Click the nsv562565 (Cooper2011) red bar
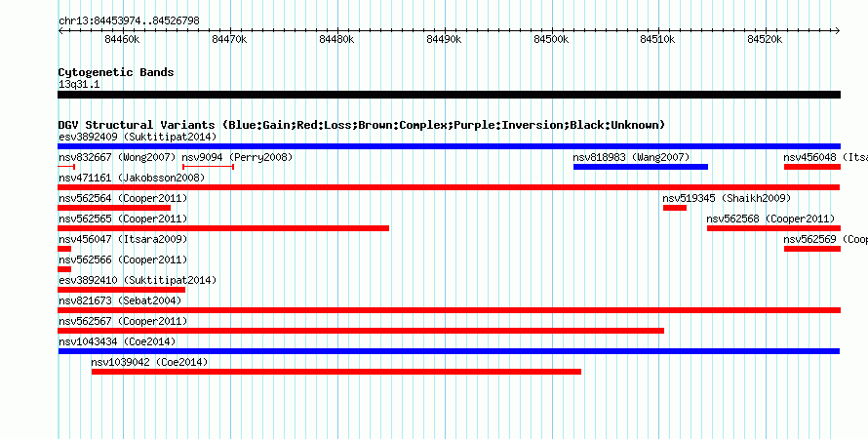This screenshot has width=868, height=439. (223, 228)
